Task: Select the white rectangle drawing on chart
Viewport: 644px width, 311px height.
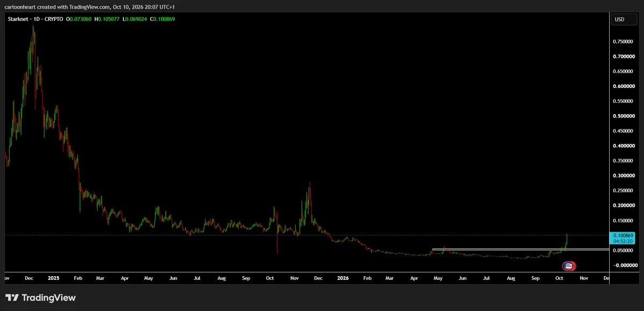Action: pos(521,249)
